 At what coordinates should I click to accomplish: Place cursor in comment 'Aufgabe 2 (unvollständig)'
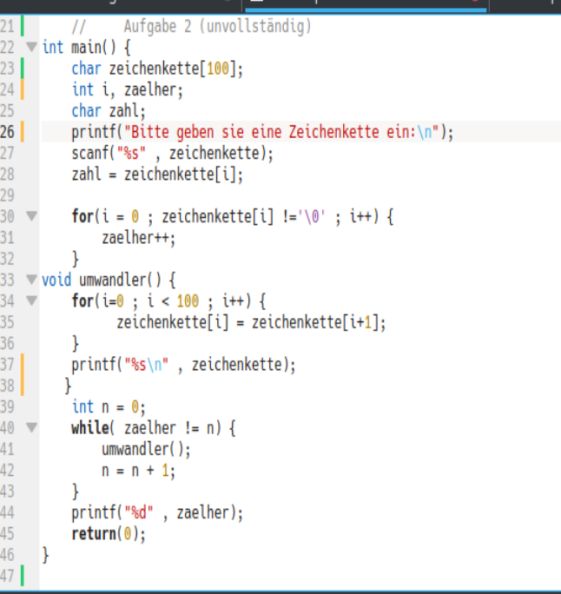point(217,27)
